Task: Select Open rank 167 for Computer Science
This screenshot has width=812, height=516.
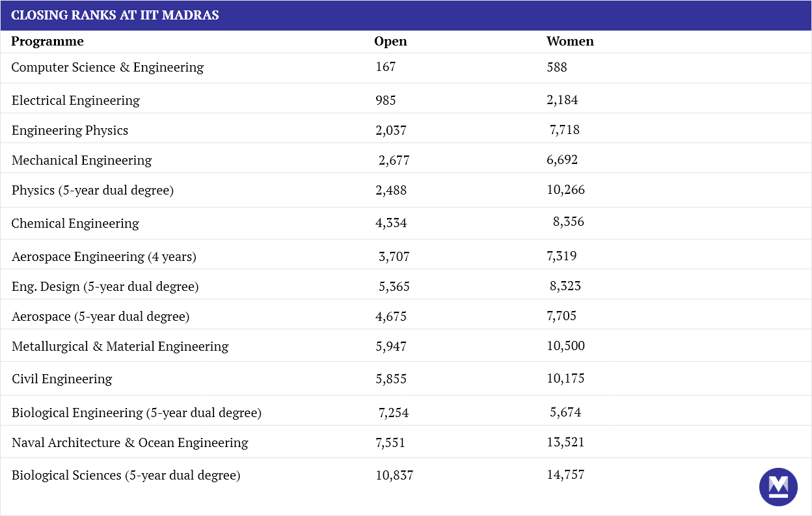Action: (x=386, y=67)
